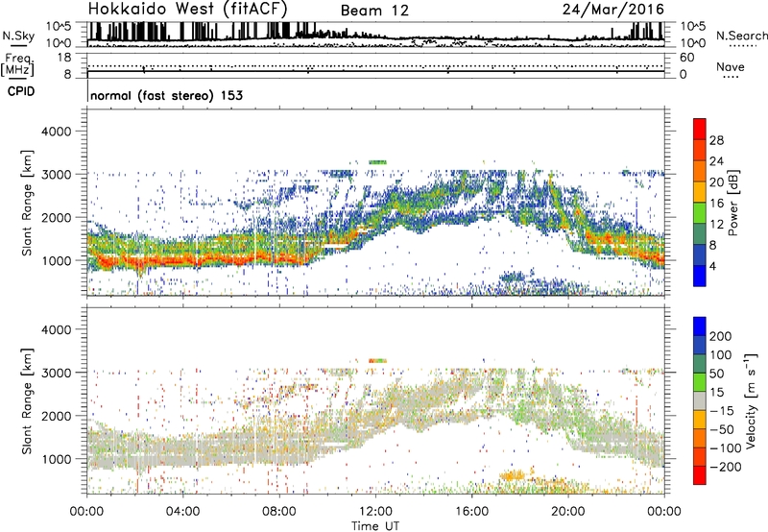Click the '16:00' time axis label
Screen dimensions: 768x532
(x=471, y=512)
